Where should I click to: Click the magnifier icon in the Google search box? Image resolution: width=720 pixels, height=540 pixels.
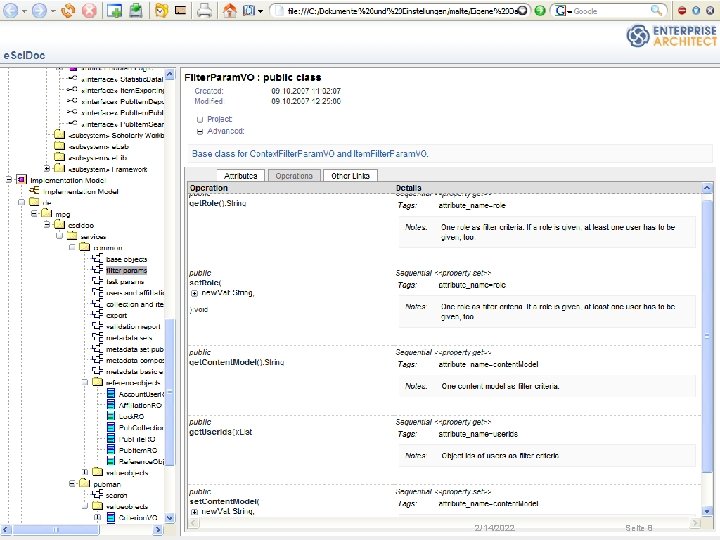[657, 10]
